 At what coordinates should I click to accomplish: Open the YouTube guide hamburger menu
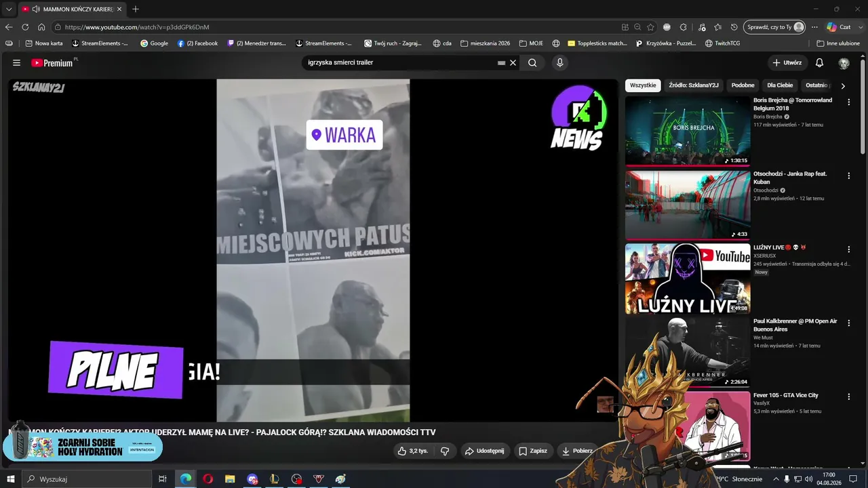click(x=16, y=63)
